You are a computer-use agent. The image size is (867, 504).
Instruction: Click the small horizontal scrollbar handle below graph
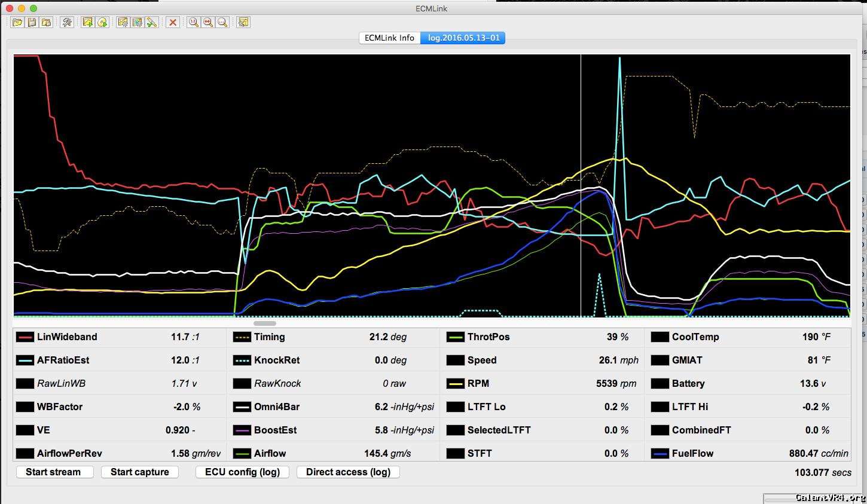(x=265, y=323)
